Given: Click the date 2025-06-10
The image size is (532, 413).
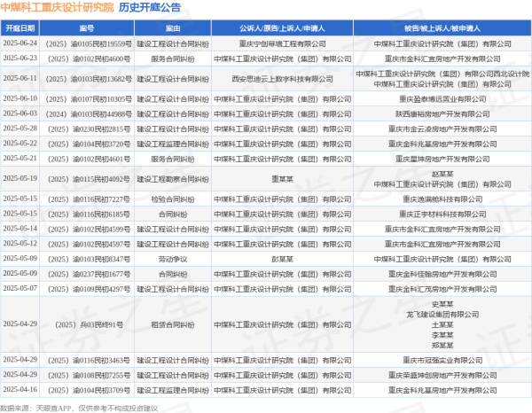Looking at the screenshot, I should click(x=20, y=98).
